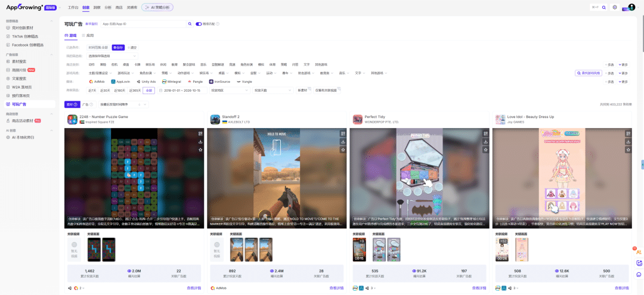
Task: Select the IronSource media filter
Action: pos(219,82)
